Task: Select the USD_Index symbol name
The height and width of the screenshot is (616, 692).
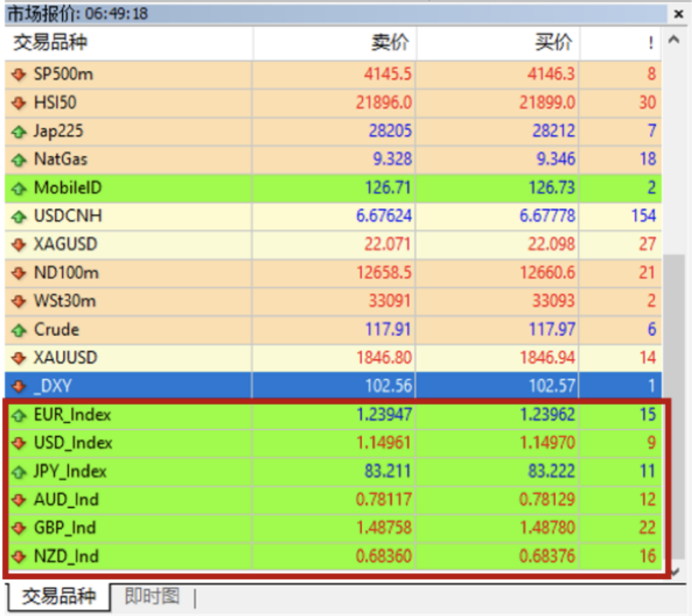Action: click(x=73, y=443)
